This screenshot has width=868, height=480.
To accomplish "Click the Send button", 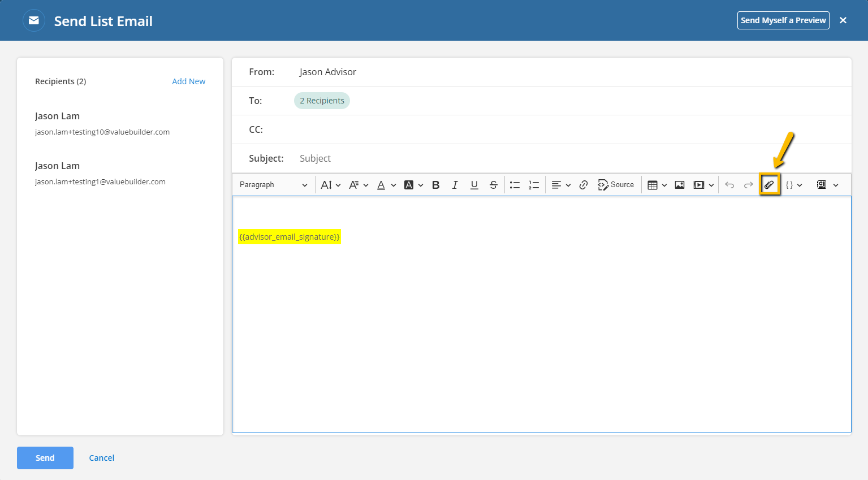I will (x=45, y=458).
